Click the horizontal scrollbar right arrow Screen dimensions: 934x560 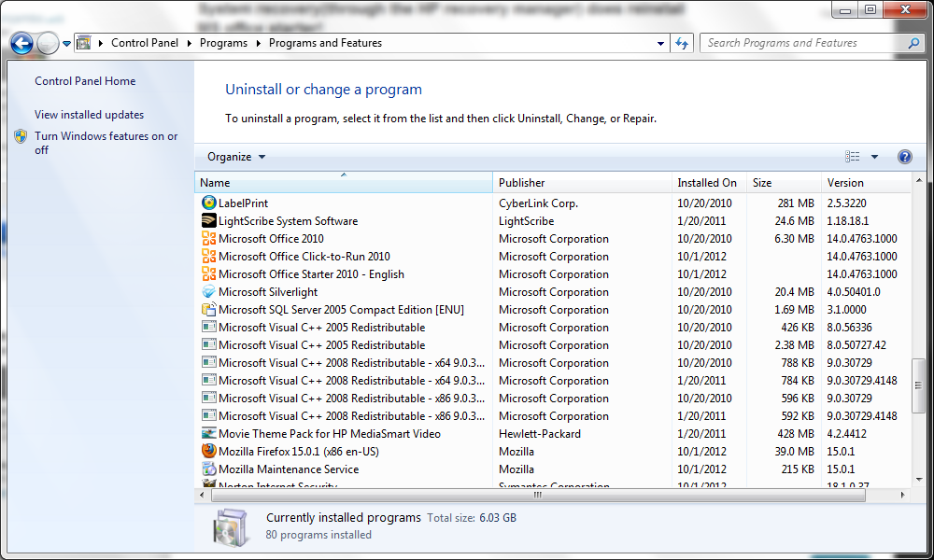click(x=902, y=495)
